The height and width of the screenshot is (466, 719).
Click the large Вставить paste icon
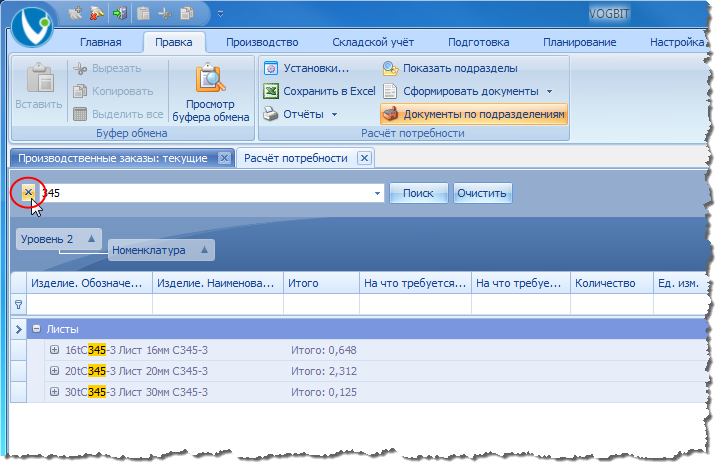[40, 78]
